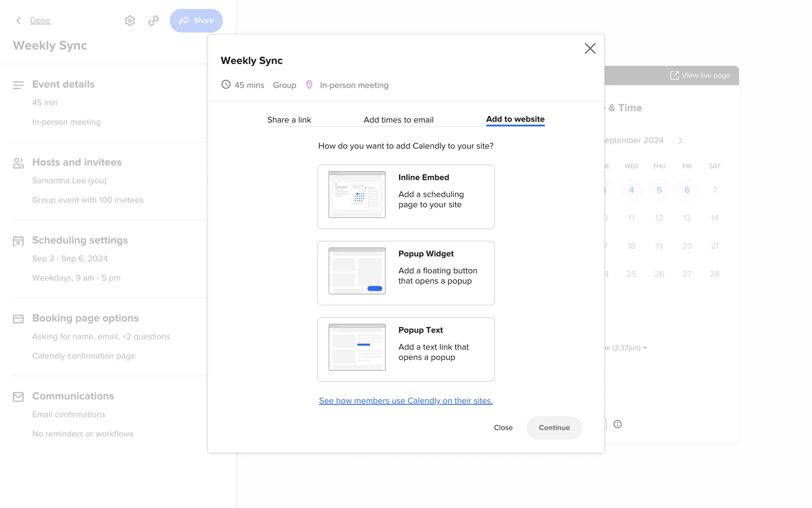Switch to Add times to email tab

398,120
